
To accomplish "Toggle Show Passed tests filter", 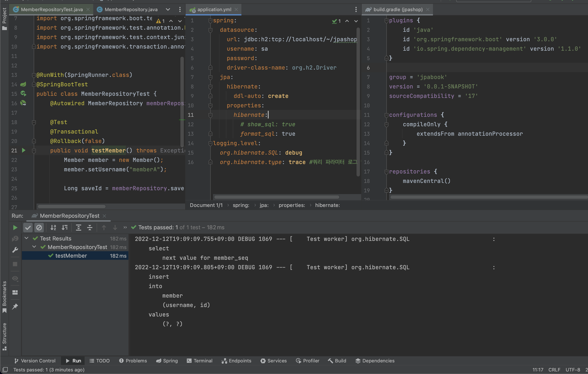I will 28,228.
